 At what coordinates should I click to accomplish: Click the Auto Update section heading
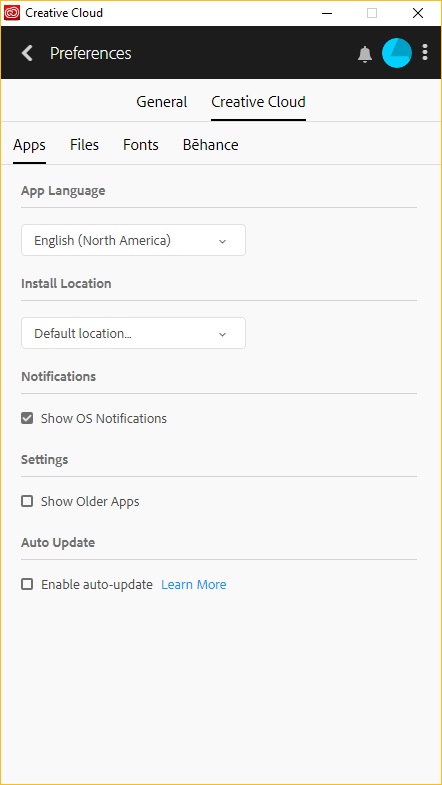pos(58,543)
